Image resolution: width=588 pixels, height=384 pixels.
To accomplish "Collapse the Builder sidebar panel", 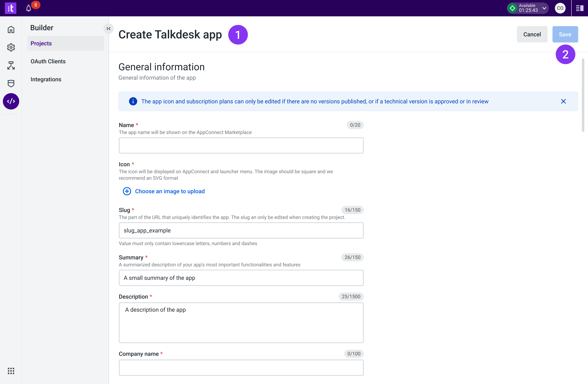I will 108,29.
